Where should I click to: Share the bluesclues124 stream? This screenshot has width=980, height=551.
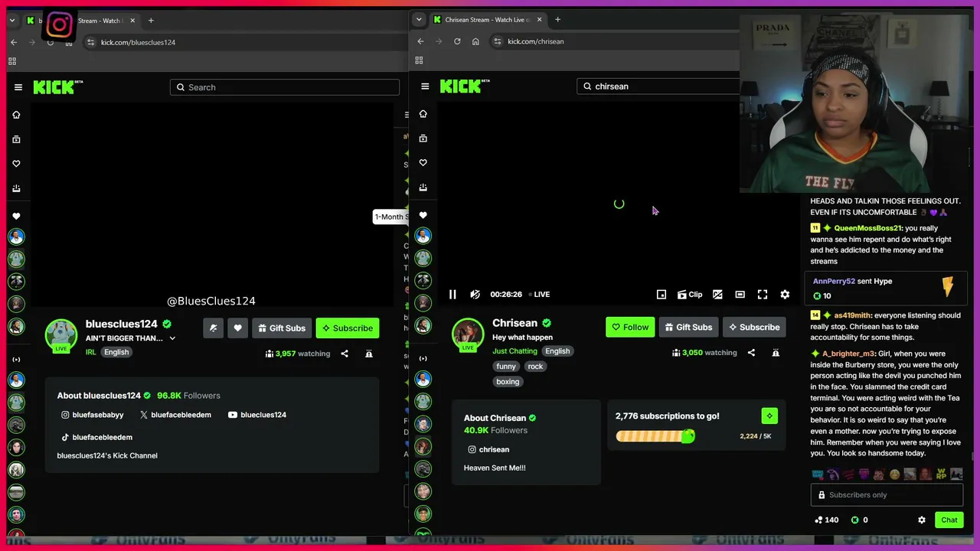pos(345,354)
